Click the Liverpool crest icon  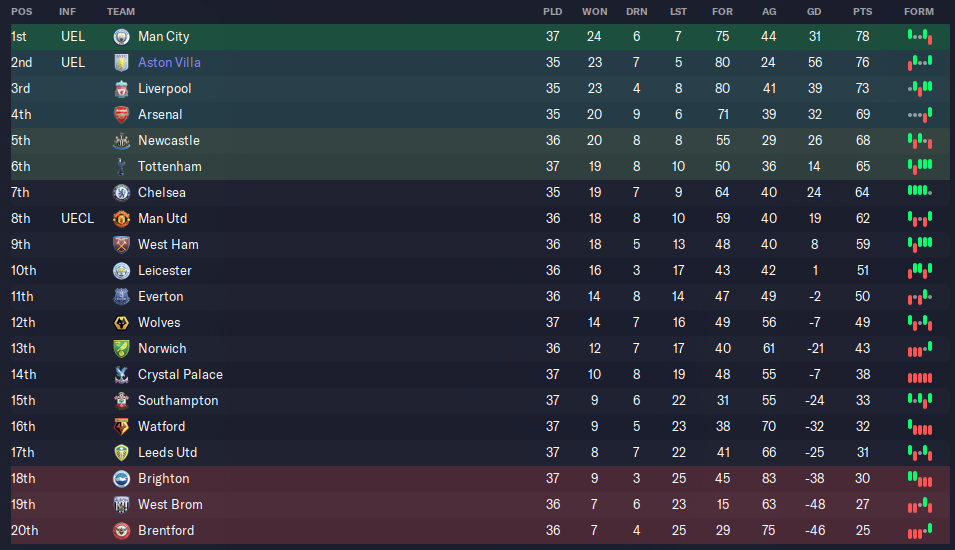pyautogui.click(x=121, y=89)
